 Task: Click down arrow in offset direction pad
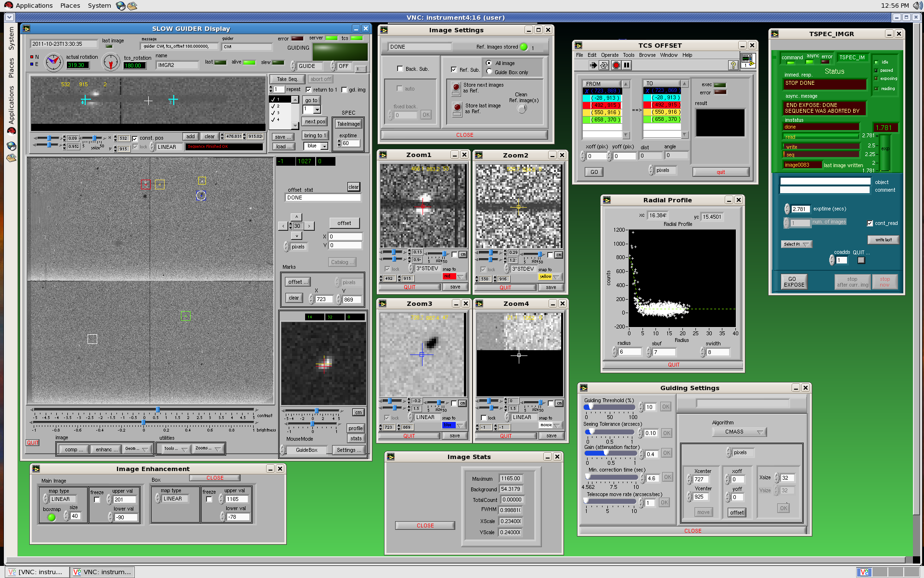point(296,236)
